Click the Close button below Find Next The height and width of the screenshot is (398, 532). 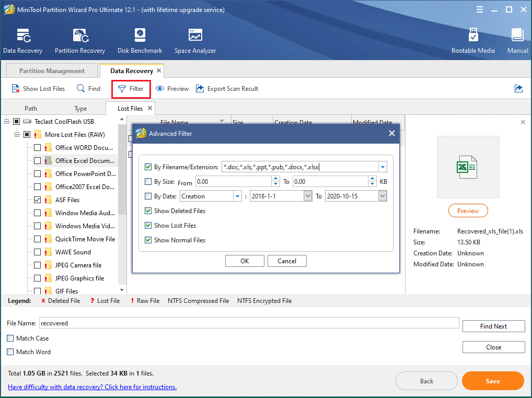coord(493,347)
